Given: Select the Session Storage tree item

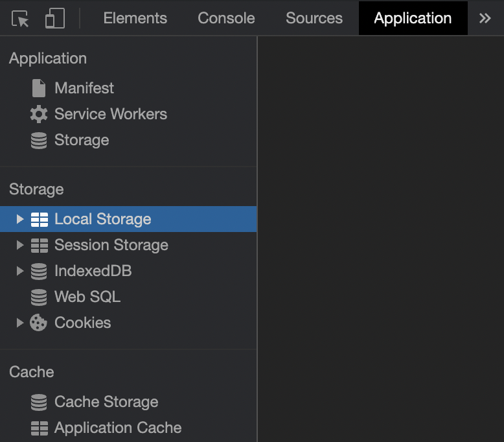Looking at the screenshot, I should (128, 245).
